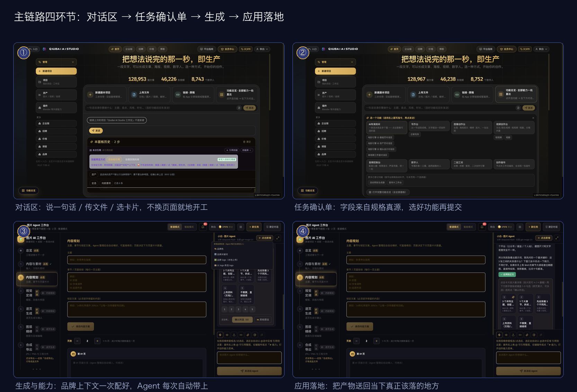Viewport: 577px width, 392px height.
Task: Toggle eye icon in screenshot 3 agent toolbar
Action: tap(227, 335)
